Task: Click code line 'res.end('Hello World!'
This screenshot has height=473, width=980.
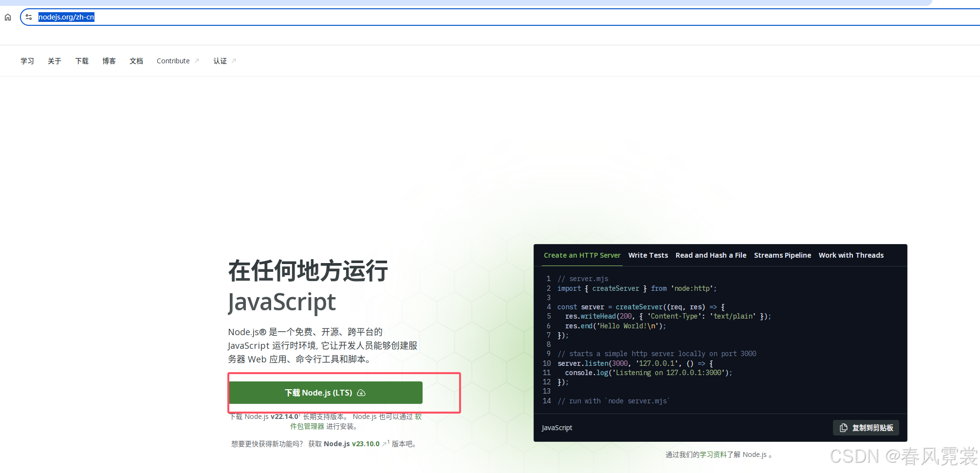Action: tap(615, 326)
